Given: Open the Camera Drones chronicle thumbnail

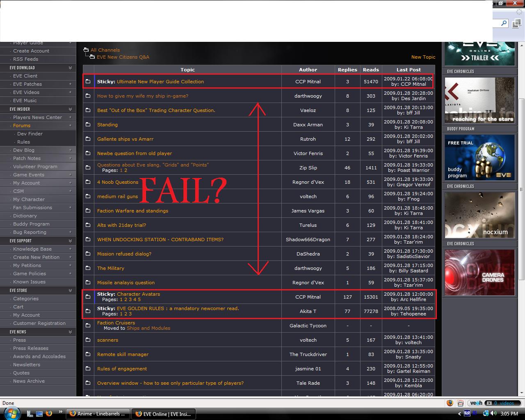Looking at the screenshot, I should pos(480,272).
